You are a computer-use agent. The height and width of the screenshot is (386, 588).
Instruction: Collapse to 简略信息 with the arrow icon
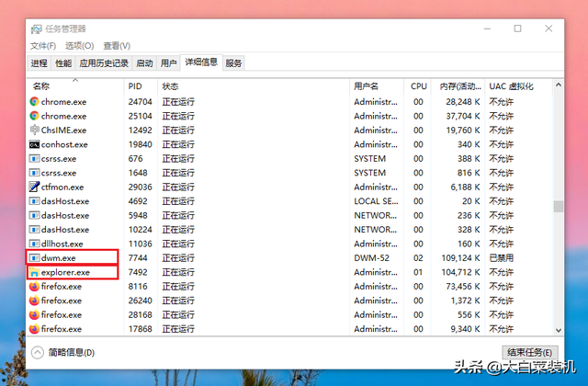tap(38, 352)
